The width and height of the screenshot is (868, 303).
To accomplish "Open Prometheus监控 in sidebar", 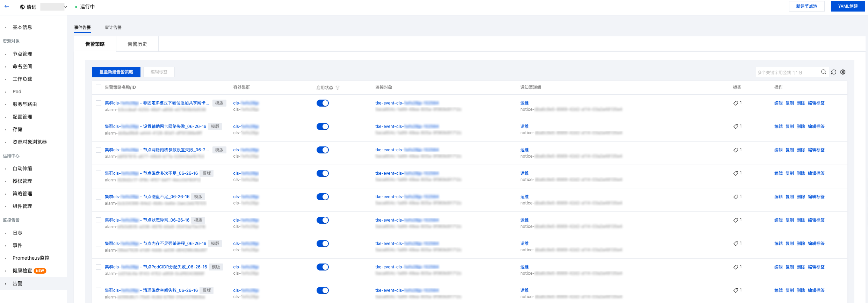I will coord(31,258).
